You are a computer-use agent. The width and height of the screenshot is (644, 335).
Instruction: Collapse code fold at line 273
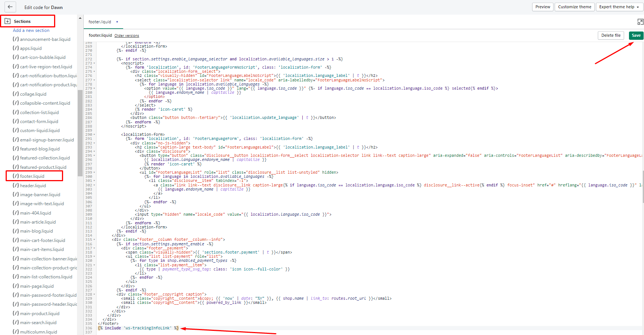pyautogui.click(x=94, y=63)
